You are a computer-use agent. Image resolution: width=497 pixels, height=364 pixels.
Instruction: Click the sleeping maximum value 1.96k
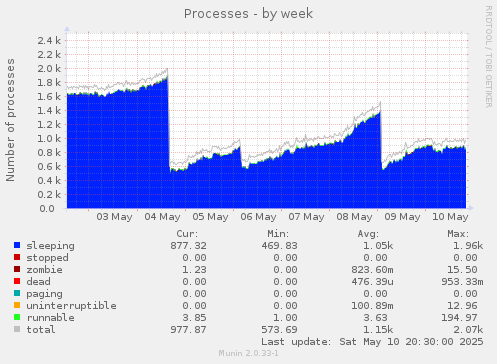click(468, 246)
